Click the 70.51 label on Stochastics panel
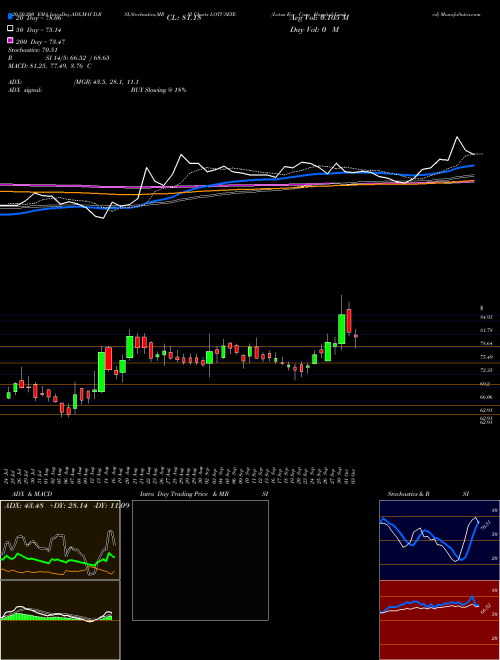This screenshot has height=660, width=500. pos(485,525)
